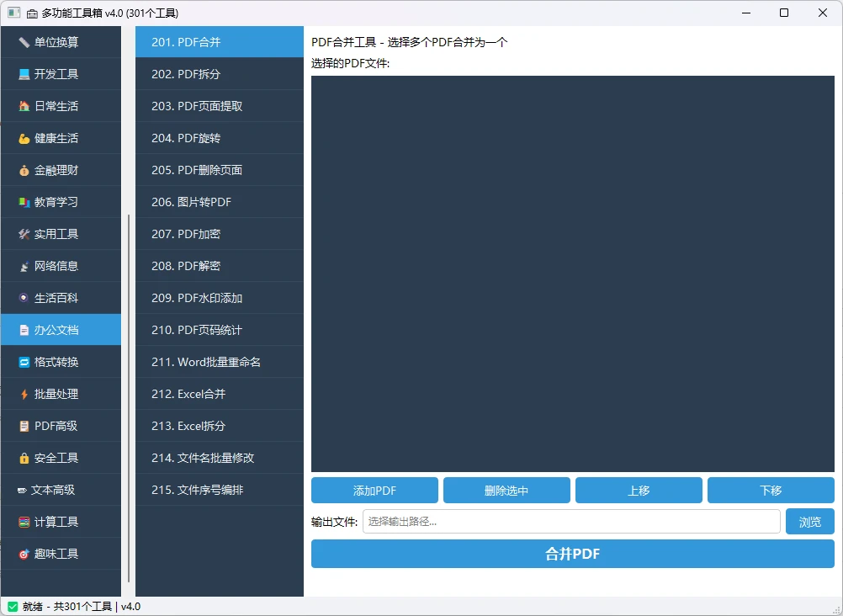Viewport: 843px width, 616px height.
Task: Click the ruler icon beside 单位换算
Action: 24,42
